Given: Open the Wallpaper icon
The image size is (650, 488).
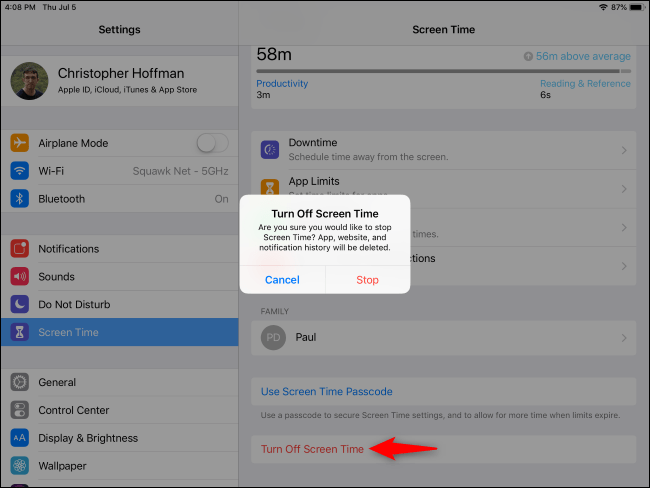Looking at the screenshot, I should click(20, 466).
